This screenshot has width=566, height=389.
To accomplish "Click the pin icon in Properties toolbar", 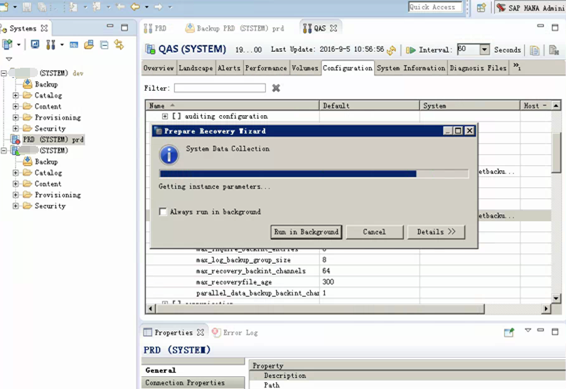I will pyautogui.click(x=509, y=332).
